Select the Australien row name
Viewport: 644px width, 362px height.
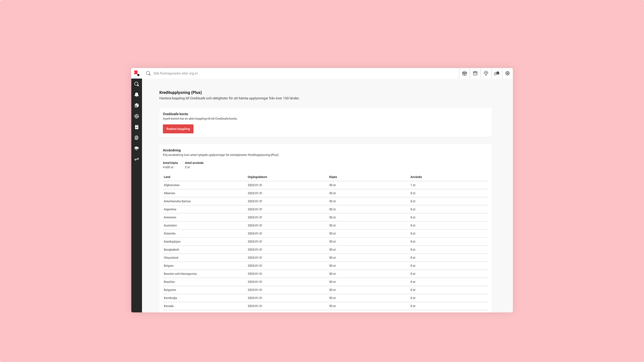click(x=170, y=226)
